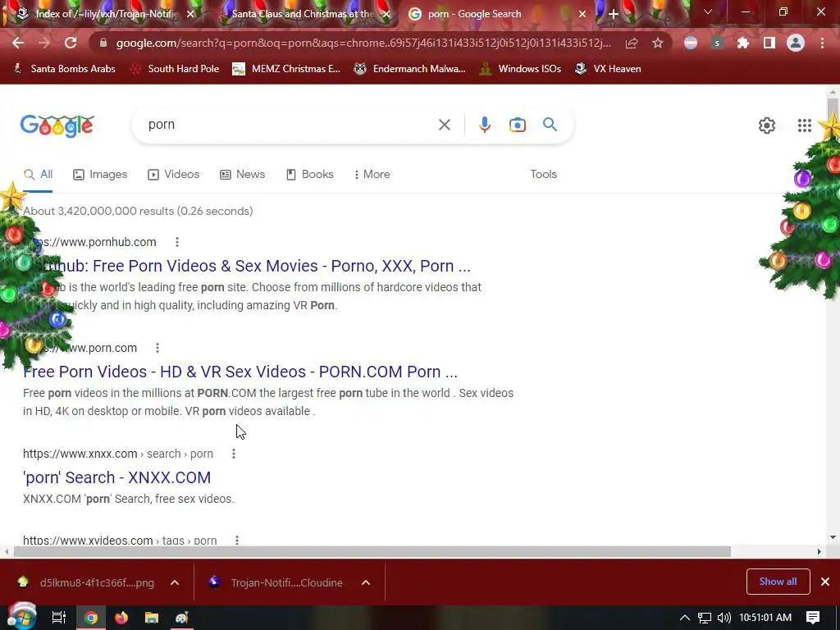
Task: Open more options for pornhub.com result
Action: coord(177,242)
